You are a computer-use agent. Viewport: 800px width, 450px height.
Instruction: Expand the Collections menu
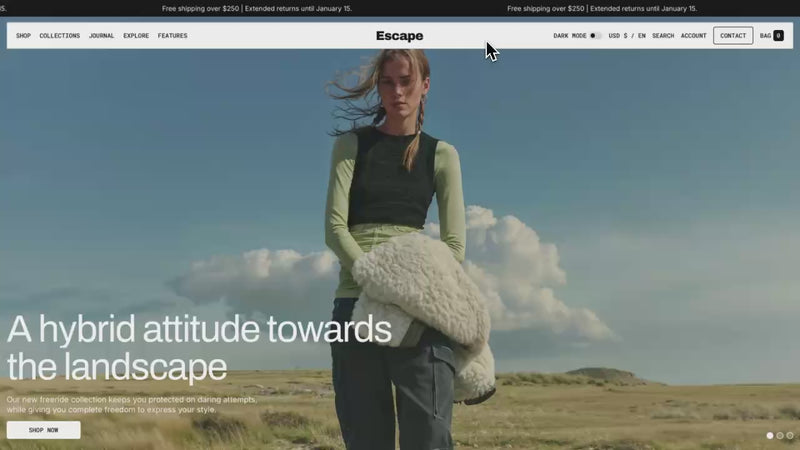60,36
